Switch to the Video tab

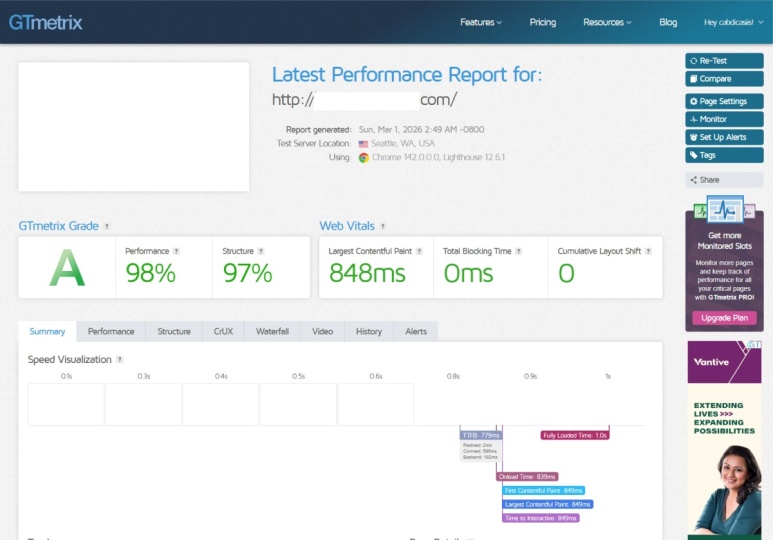click(x=322, y=331)
